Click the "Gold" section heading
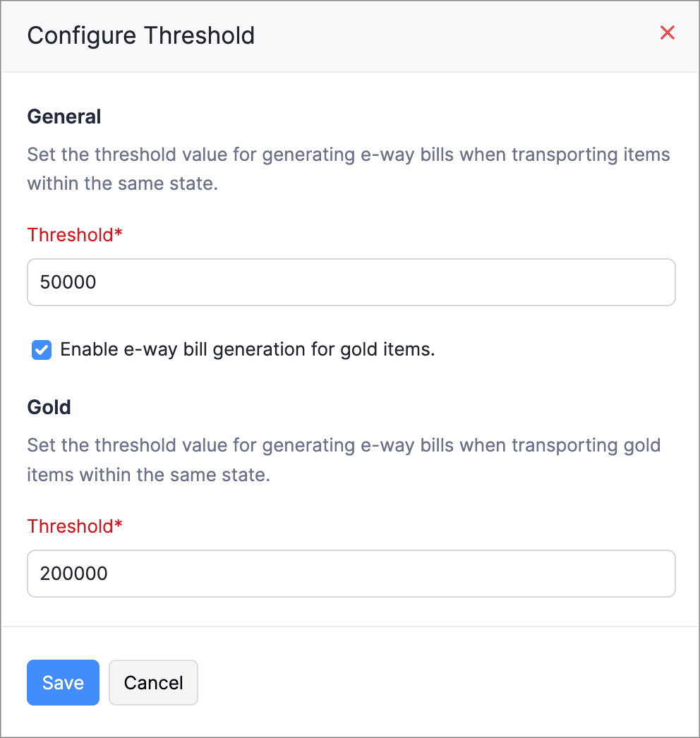This screenshot has height=738, width=700. (49, 407)
